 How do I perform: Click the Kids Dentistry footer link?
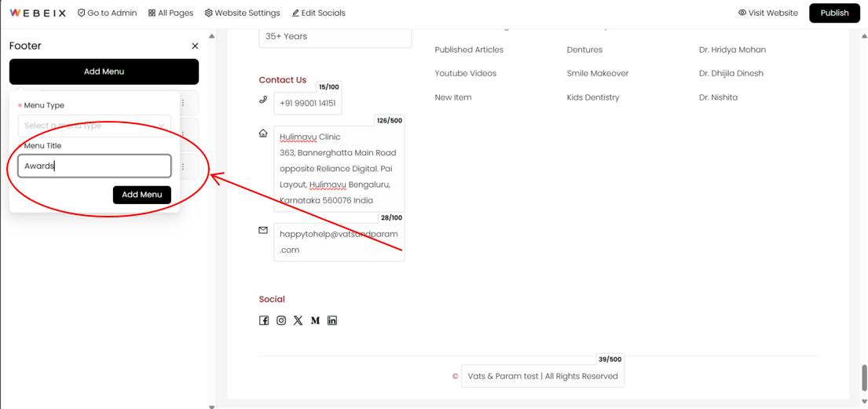(593, 97)
